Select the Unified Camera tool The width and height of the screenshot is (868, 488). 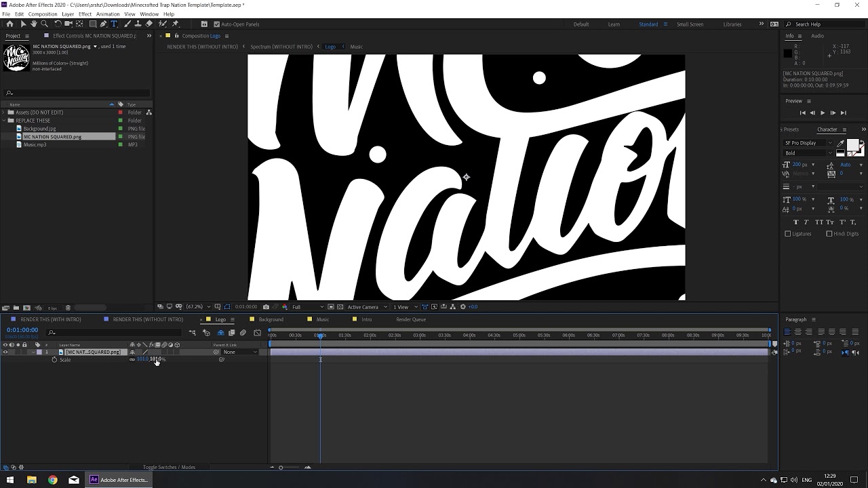(68, 24)
